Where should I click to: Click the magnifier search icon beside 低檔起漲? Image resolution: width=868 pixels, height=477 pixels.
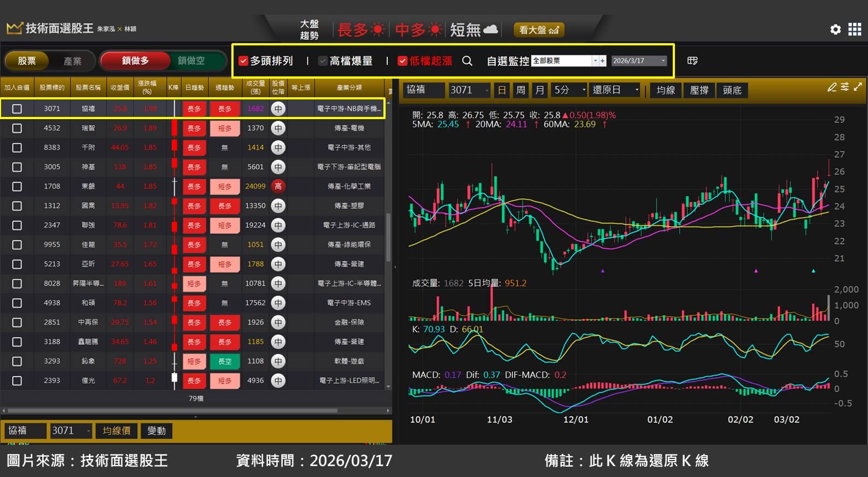[x=467, y=61]
